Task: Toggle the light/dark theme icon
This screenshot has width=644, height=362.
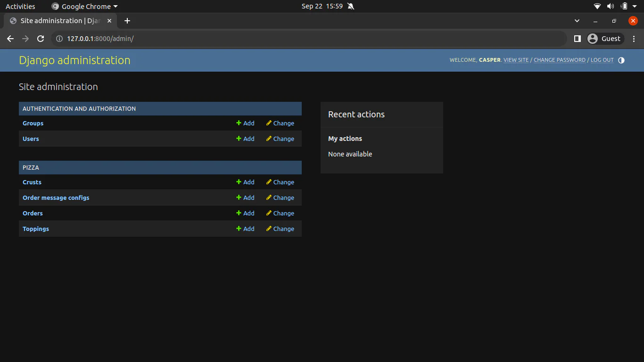Action: 621,60
